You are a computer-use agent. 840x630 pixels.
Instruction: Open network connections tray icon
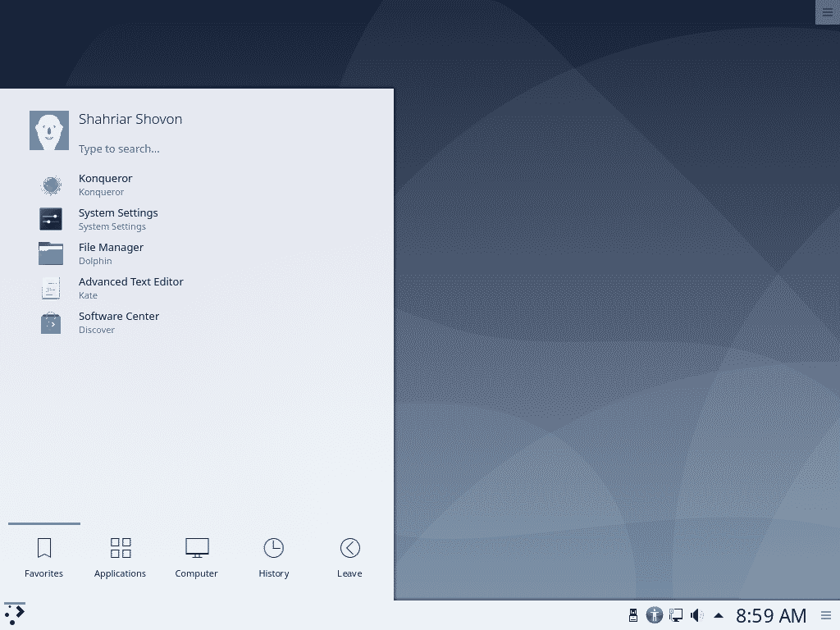(x=676, y=615)
